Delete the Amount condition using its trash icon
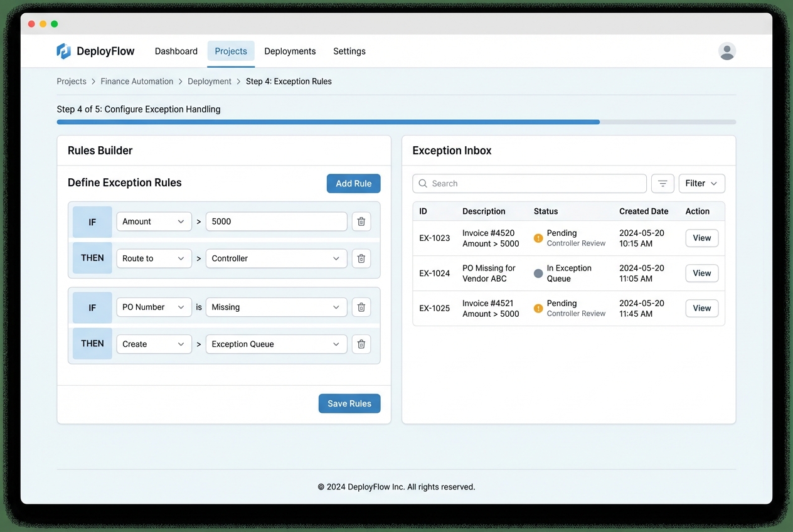Screen dimensions: 793x532 361,221
